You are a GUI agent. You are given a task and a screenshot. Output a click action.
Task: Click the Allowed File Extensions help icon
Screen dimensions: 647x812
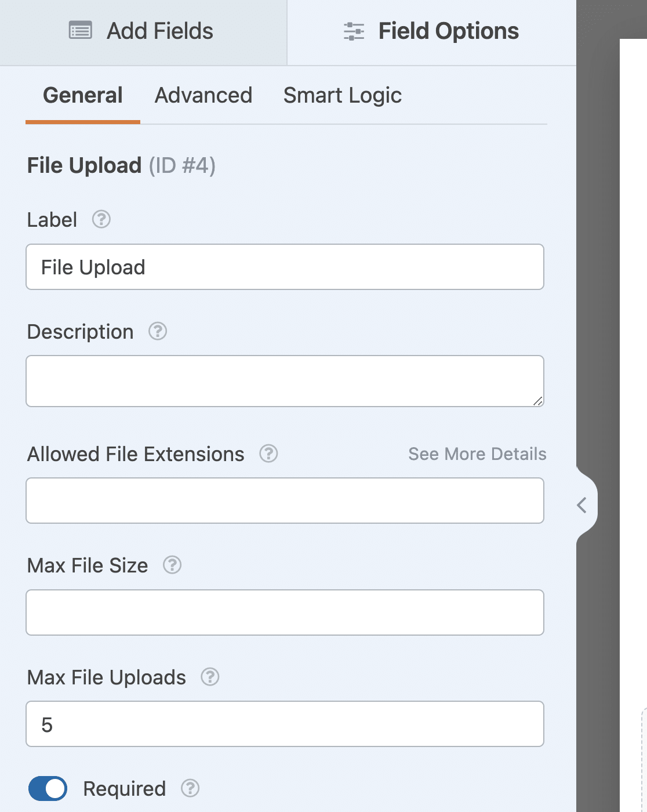coord(268,454)
